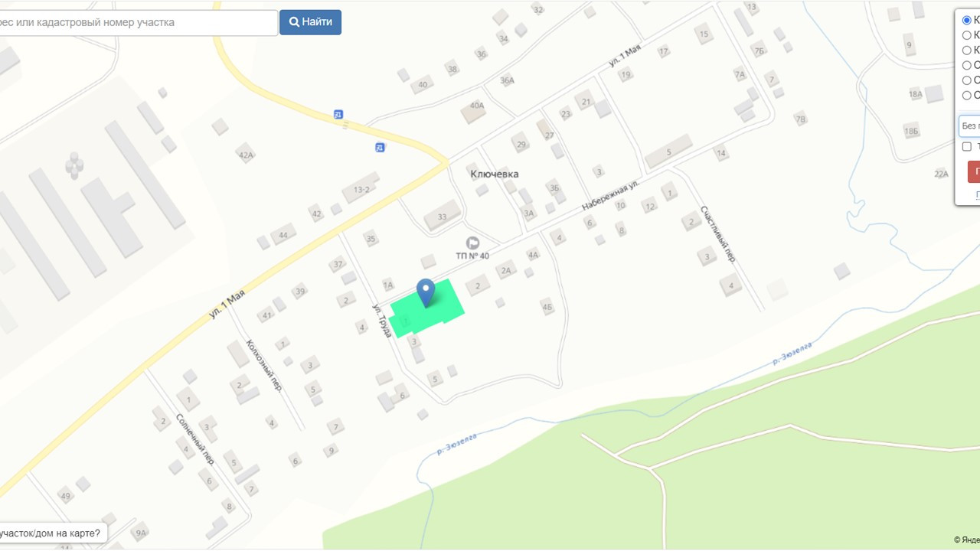This screenshot has width=980, height=551.
Task: Open the Яндекс copyright link
Action: (967, 540)
